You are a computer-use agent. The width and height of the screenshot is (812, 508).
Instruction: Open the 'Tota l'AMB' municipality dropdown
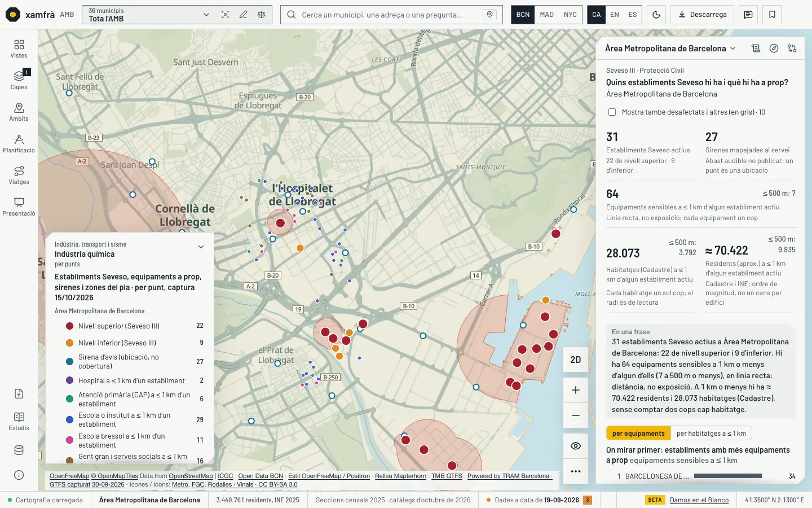[149, 15]
